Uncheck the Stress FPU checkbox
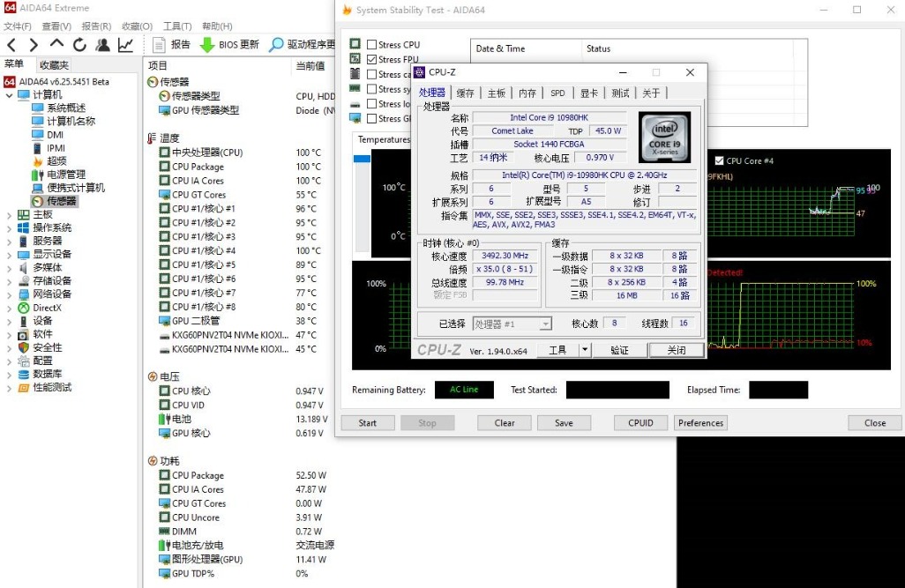 pos(371,60)
